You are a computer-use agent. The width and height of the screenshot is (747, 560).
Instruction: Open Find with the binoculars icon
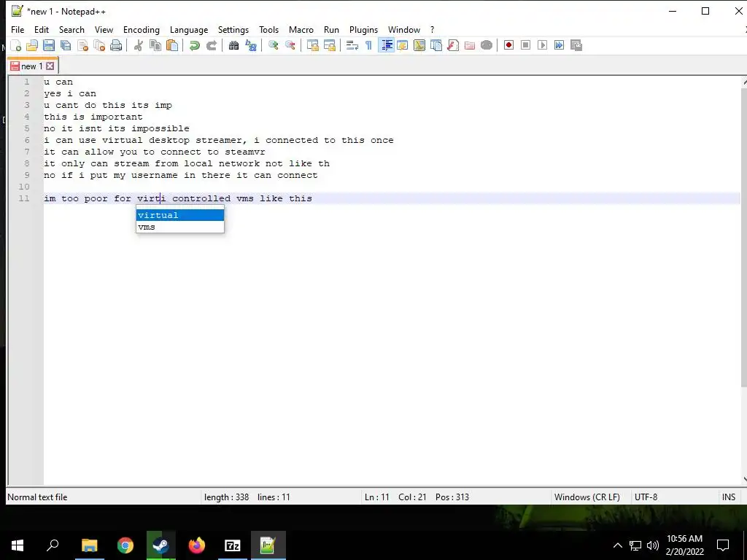click(x=233, y=45)
